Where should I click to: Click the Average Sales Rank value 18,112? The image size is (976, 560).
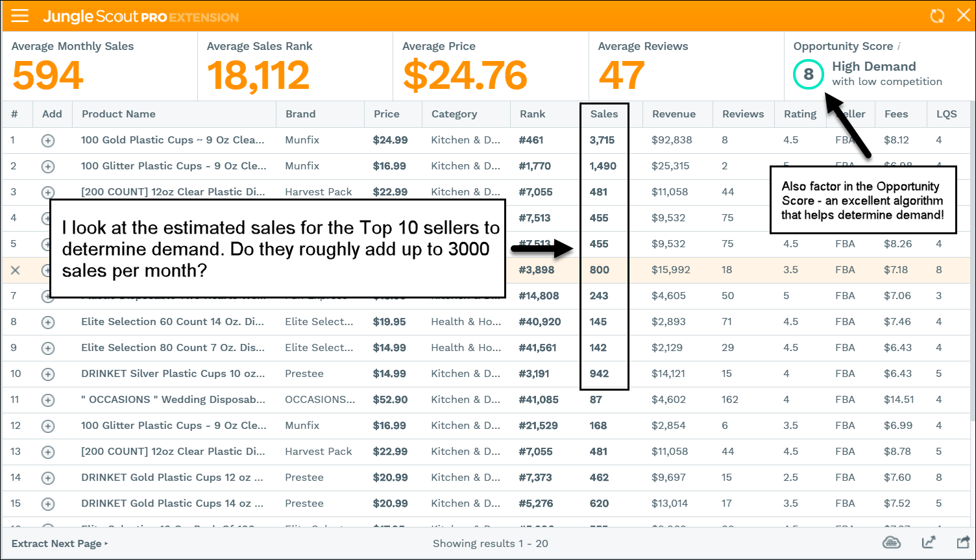click(x=258, y=75)
